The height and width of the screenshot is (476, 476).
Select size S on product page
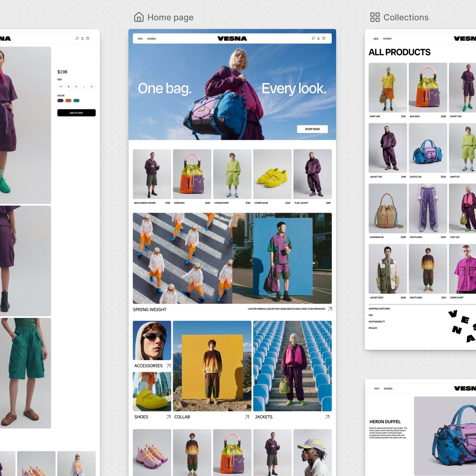[68, 87]
